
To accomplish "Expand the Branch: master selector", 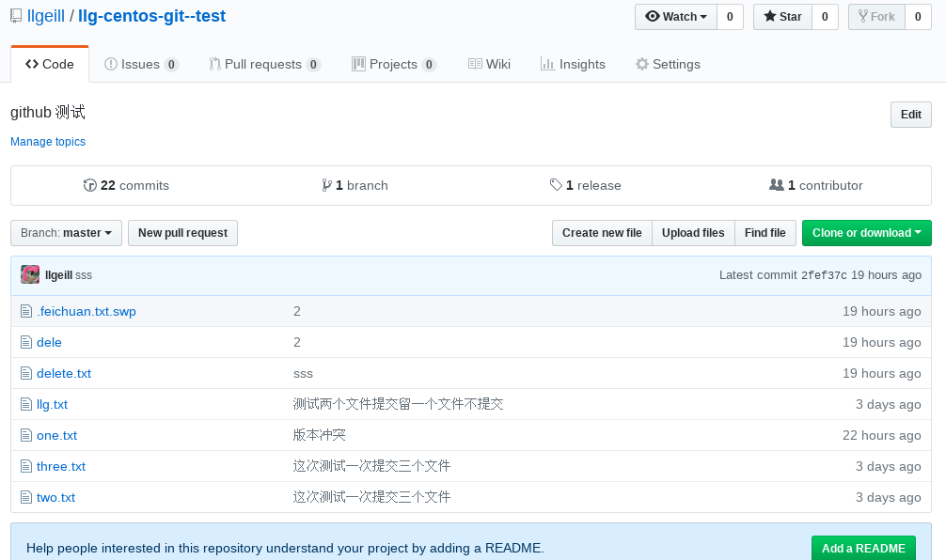I will click(x=66, y=233).
